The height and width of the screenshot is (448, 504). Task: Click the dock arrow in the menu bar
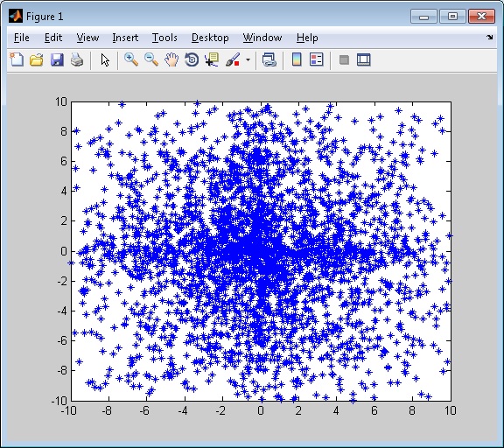pyautogui.click(x=489, y=38)
